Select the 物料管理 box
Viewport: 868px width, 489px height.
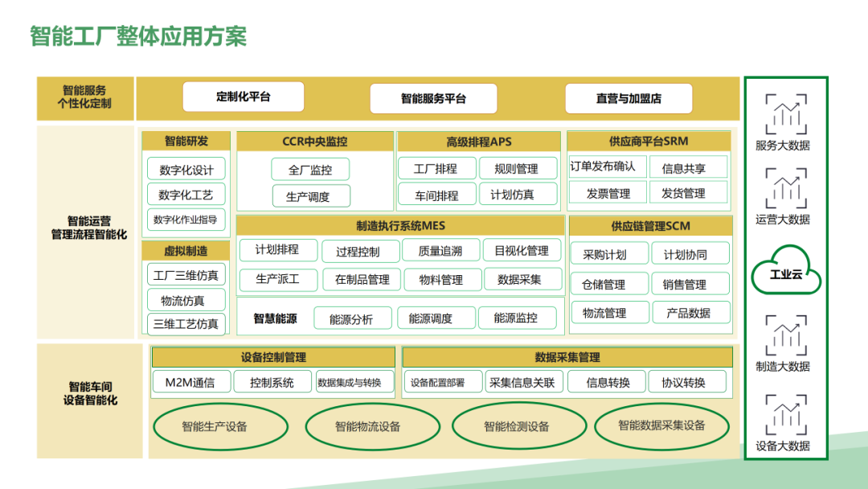click(442, 280)
